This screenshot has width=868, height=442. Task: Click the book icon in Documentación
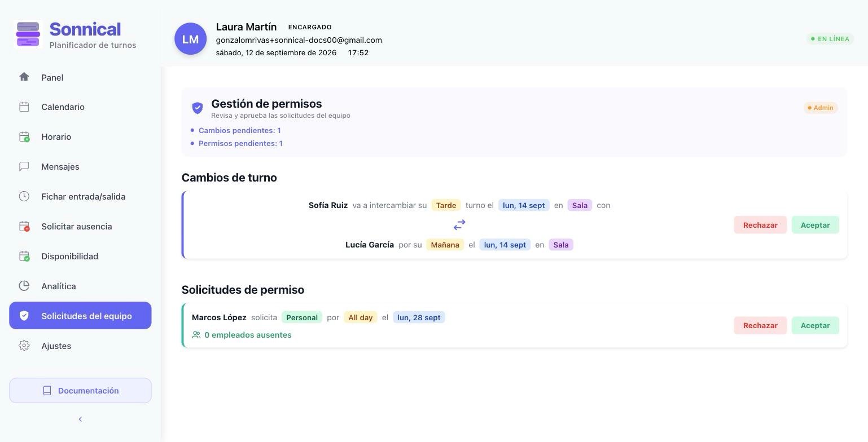tap(47, 391)
